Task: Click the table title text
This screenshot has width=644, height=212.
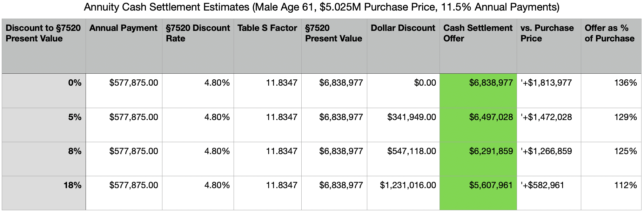Action: (322, 7)
